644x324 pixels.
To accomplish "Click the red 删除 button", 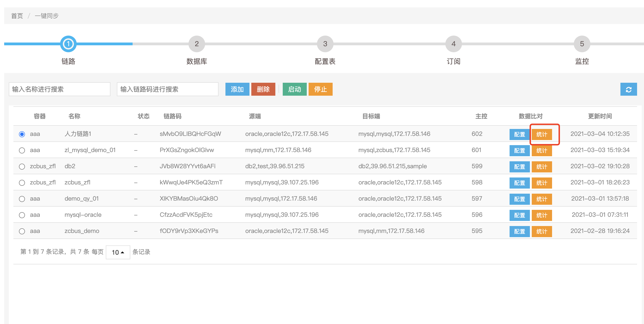I will [x=263, y=89].
